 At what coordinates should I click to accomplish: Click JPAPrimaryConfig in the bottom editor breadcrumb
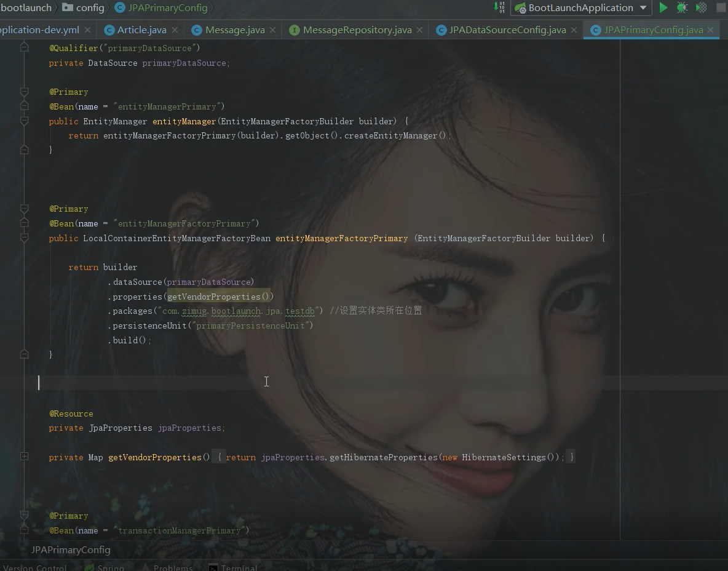[x=71, y=550]
